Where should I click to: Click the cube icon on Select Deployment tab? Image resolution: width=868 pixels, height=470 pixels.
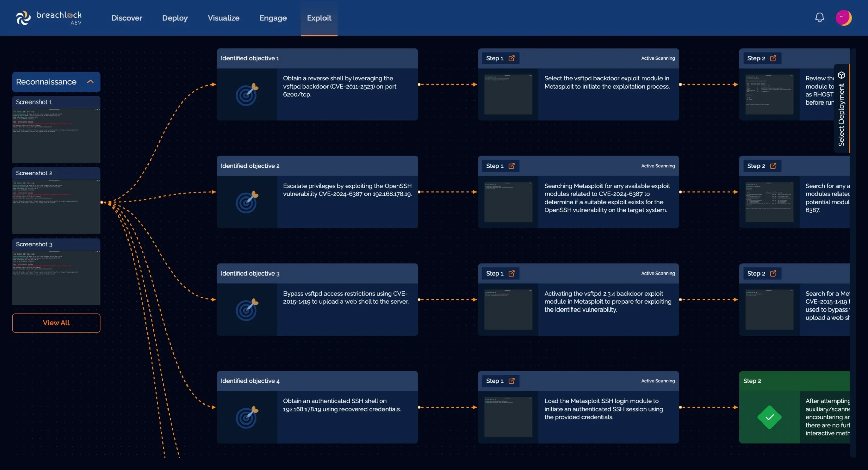click(841, 75)
